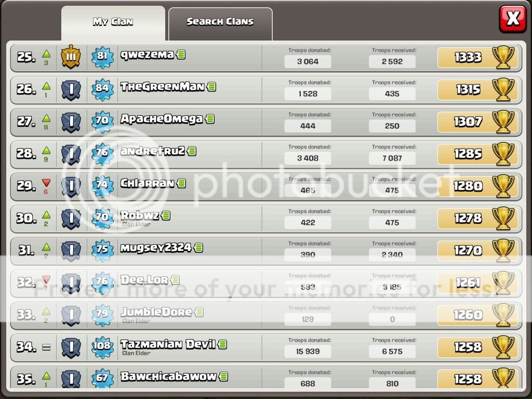Viewport: 532px width, 399px height.
Task: Click Tazmanian Devil's level 108 badge
Action: pos(102,347)
